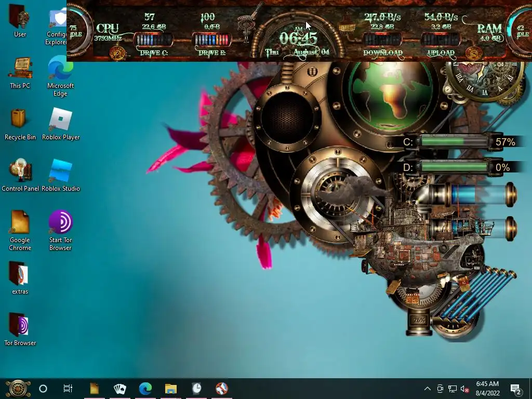Image resolution: width=532 pixels, height=399 pixels.
Task: Select the Google Chrome desktop icon
Action: (x=20, y=231)
